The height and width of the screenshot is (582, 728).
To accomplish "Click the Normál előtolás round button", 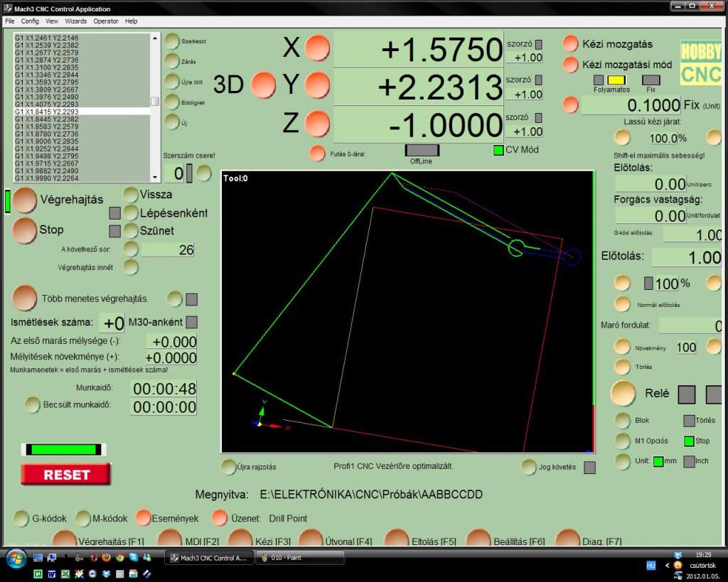I will pyautogui.click(x=622, y=304).
